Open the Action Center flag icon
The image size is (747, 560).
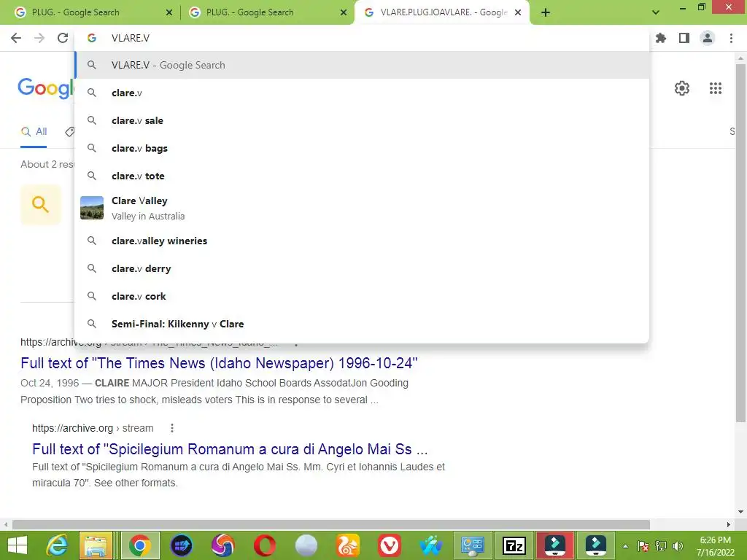[x=643, y=546]
